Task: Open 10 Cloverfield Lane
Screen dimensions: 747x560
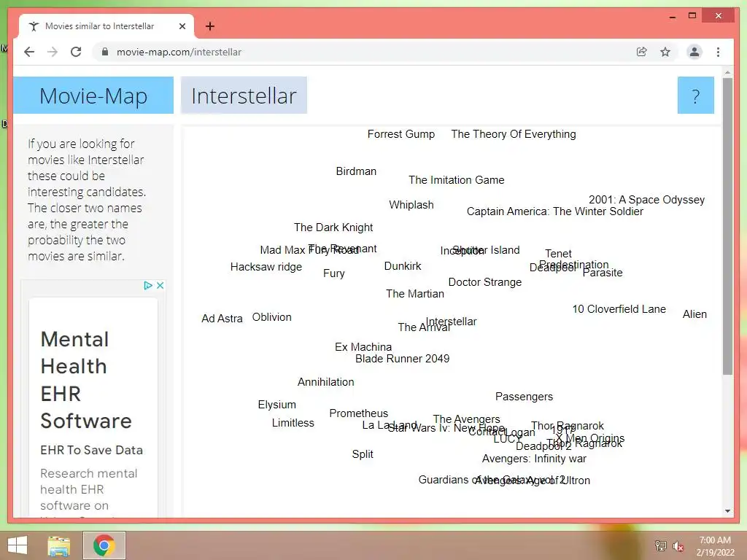Action: [x=619, y=309]
